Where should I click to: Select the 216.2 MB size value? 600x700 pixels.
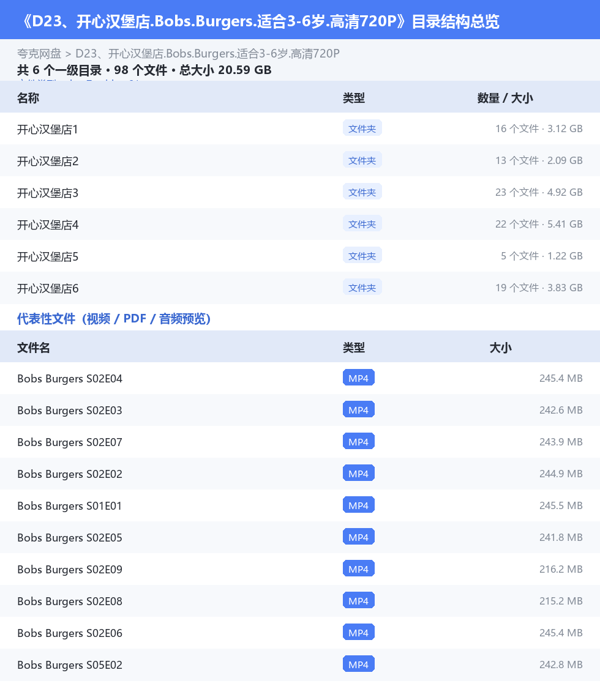[x=561, y=569]
